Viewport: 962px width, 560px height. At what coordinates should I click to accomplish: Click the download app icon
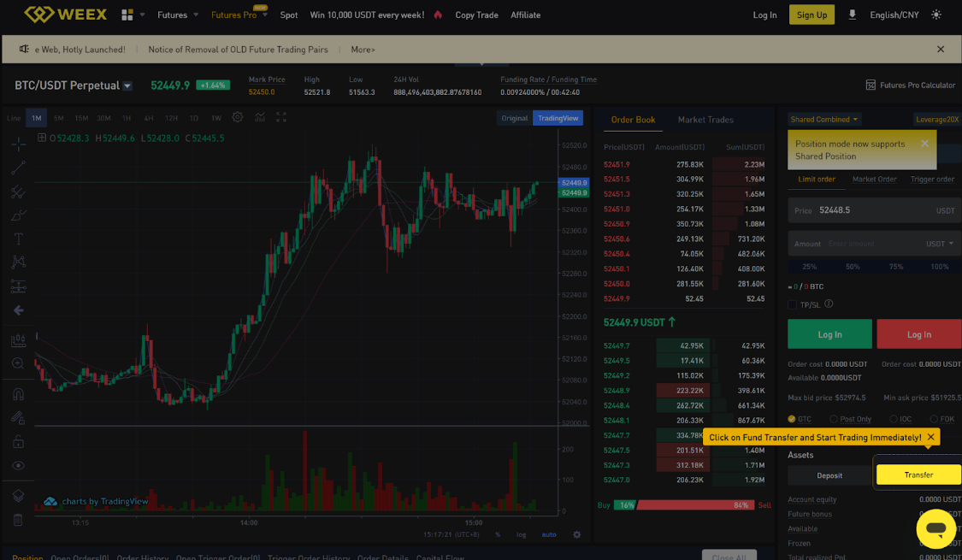point(852,15)
